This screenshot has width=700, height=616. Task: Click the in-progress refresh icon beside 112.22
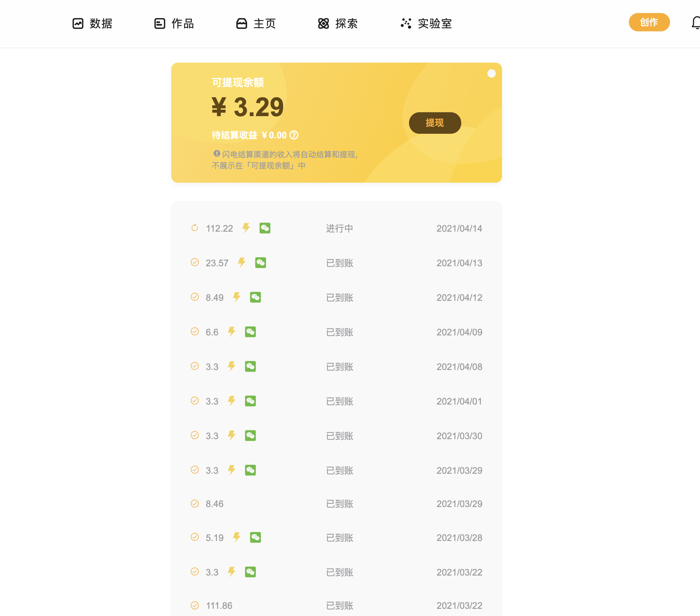194,228
